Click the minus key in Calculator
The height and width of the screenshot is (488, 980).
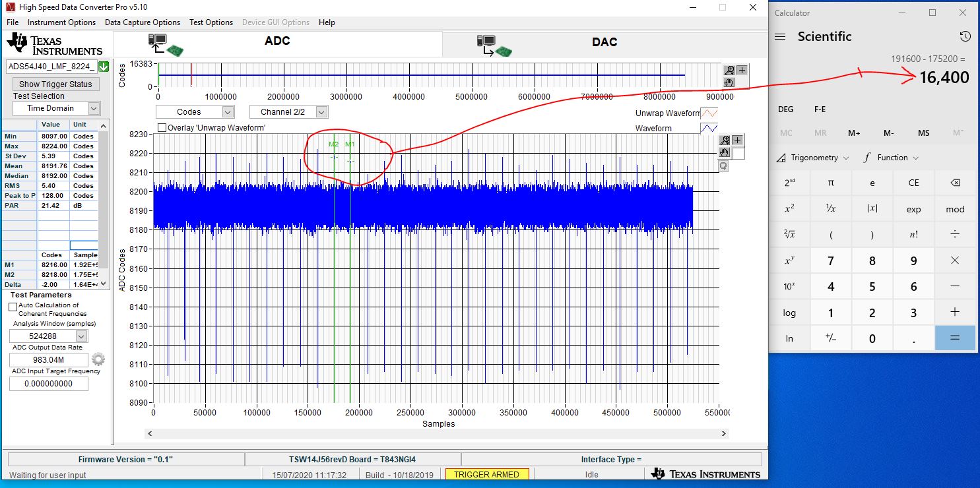pyautogui.click(x=955, y=287)
